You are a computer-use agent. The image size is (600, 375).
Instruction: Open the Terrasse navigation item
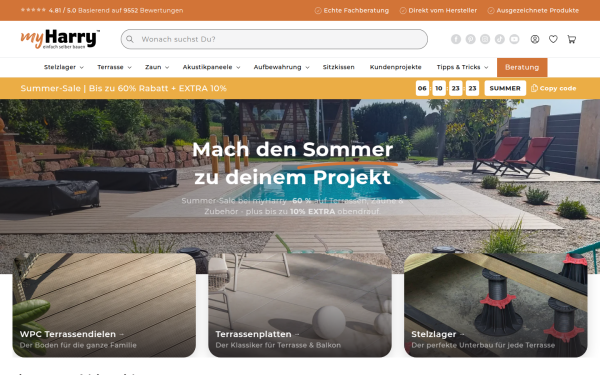110,67
